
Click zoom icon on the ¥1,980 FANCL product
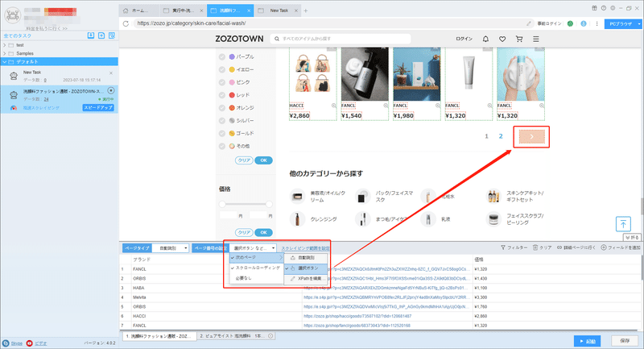point(438,106)
